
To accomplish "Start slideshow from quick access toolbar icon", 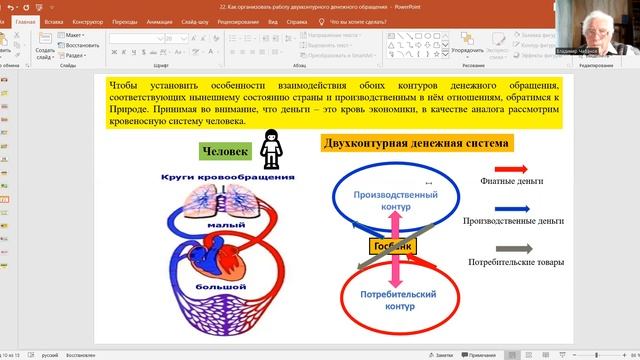I will click(x=39, y=7).
